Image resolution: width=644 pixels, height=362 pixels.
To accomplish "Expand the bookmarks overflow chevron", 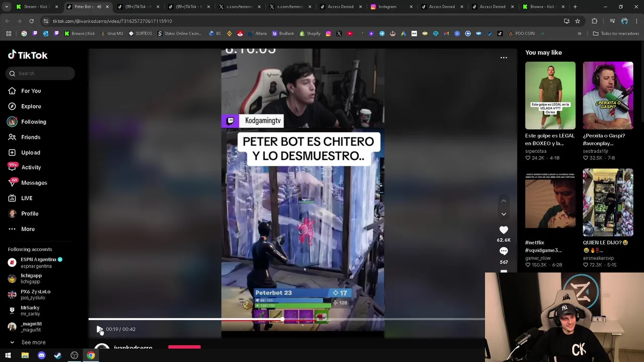I will pyautogui.click(x=579, y=34).
